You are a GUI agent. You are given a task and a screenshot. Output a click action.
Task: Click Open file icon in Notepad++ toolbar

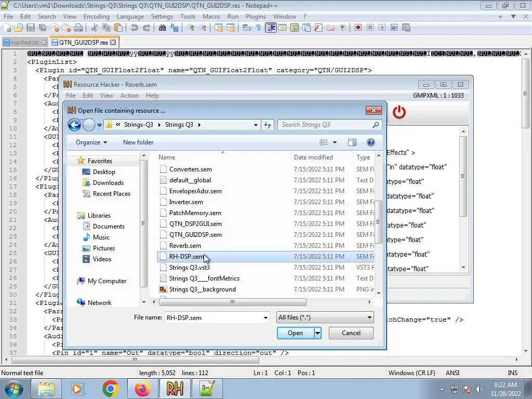point(19,28)
